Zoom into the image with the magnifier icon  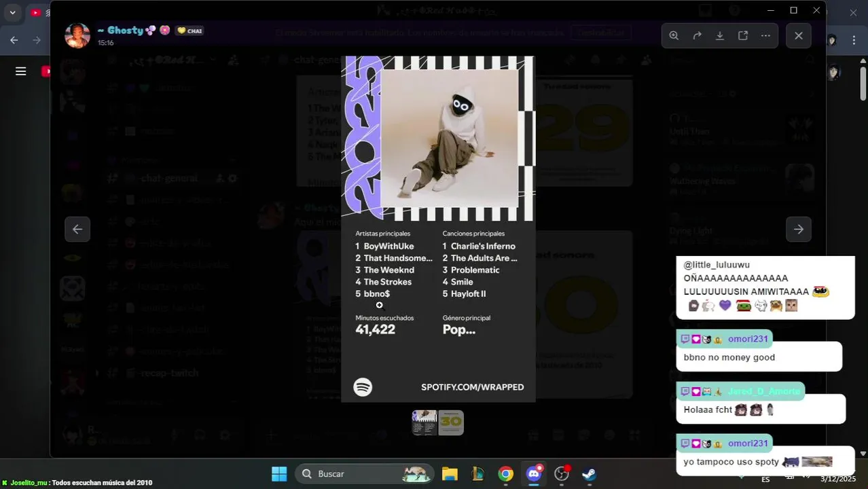(674, 36)
